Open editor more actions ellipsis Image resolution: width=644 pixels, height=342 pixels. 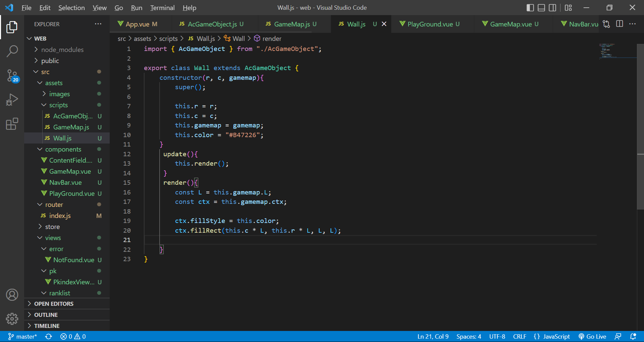[x=633, y=24]
